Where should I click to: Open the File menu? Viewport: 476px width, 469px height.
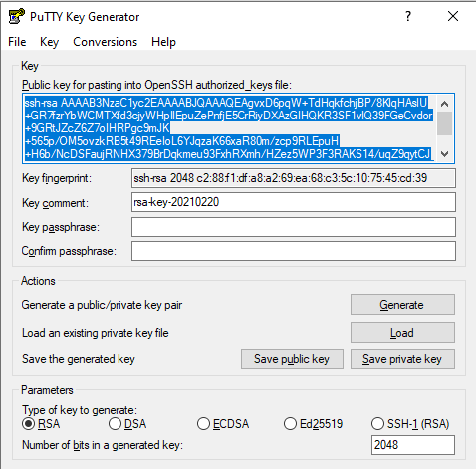click(x=17, y=42)
